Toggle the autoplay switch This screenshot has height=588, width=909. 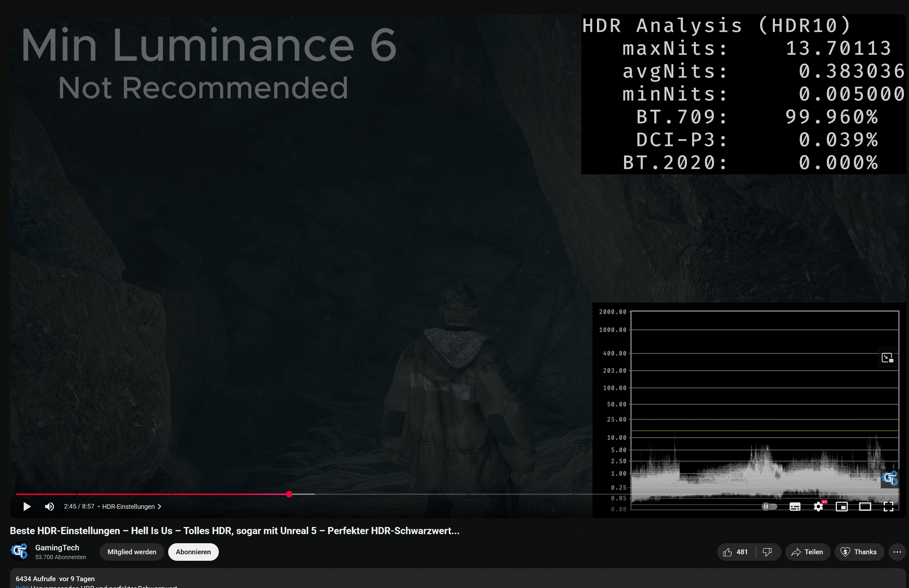pos(769,506)
